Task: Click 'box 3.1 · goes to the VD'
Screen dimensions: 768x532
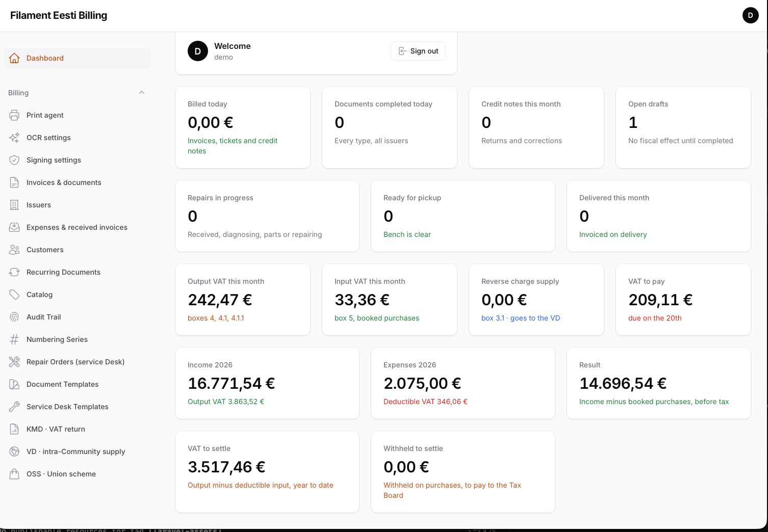Action: (x=521, y=318)
